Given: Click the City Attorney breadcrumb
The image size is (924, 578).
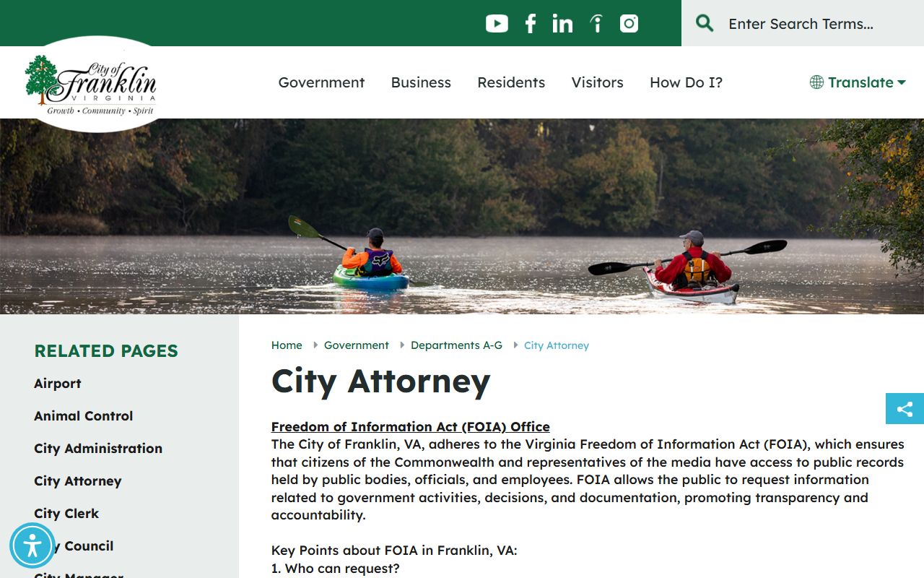Looking at the screenshot, I should [x=557, y=345].
